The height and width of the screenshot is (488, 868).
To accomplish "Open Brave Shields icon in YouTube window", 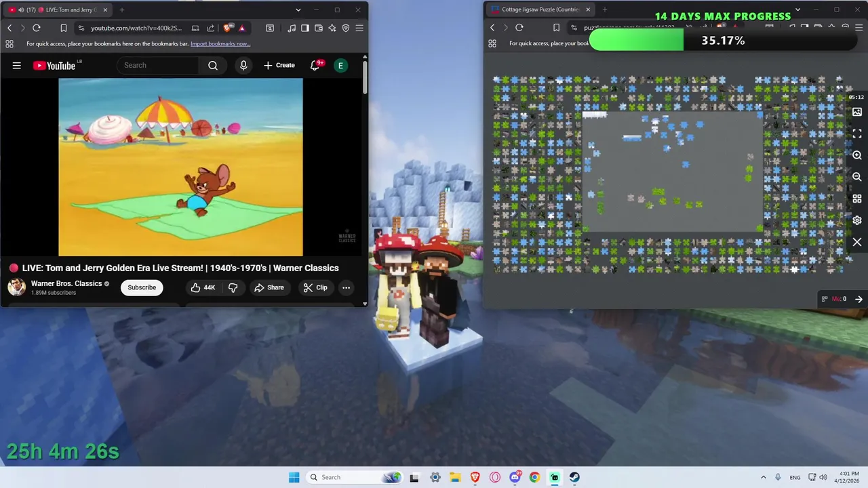I will pyautogui.click(x=228, y=28).
